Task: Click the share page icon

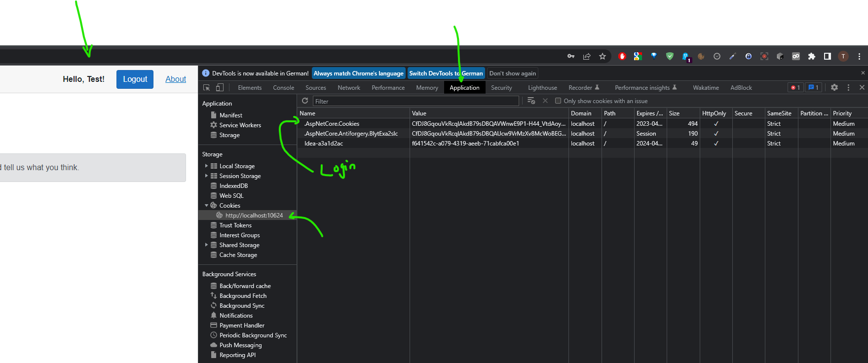Action: coord(587,56)
